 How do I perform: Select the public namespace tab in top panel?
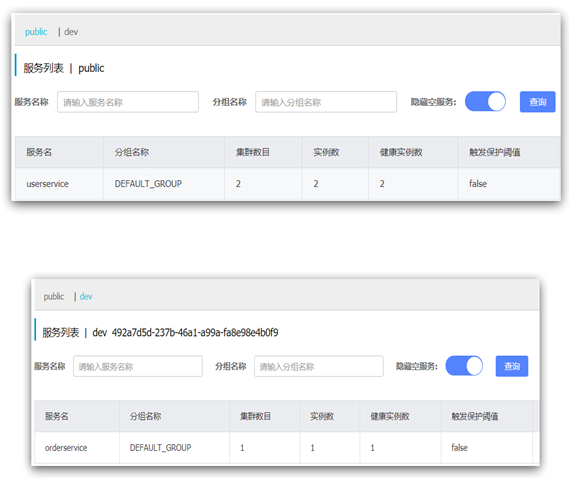[36, 32]
